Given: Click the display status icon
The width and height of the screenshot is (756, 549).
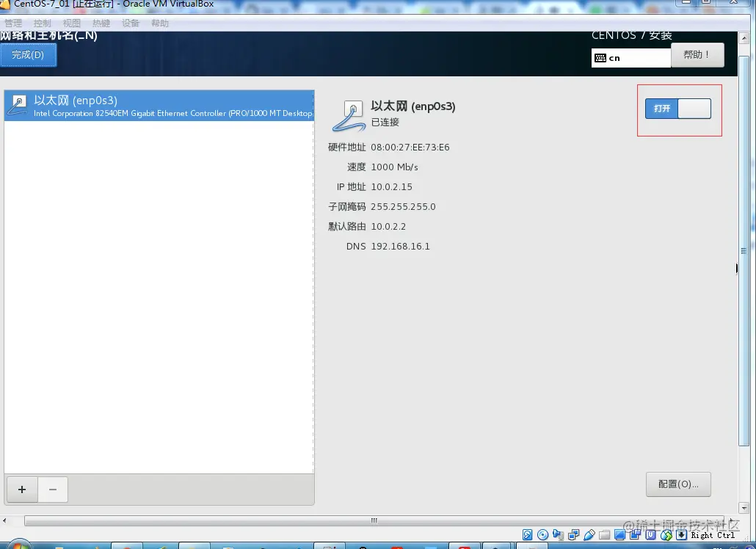Looking at the screenshot, I should [x=620, y=534].
